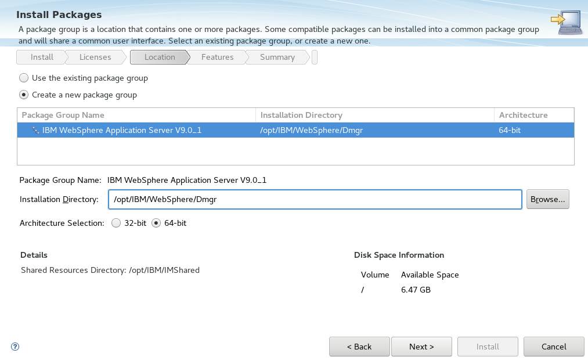
Task: Sort by Installation Directory column header
Action: click(x=375, y=115)
